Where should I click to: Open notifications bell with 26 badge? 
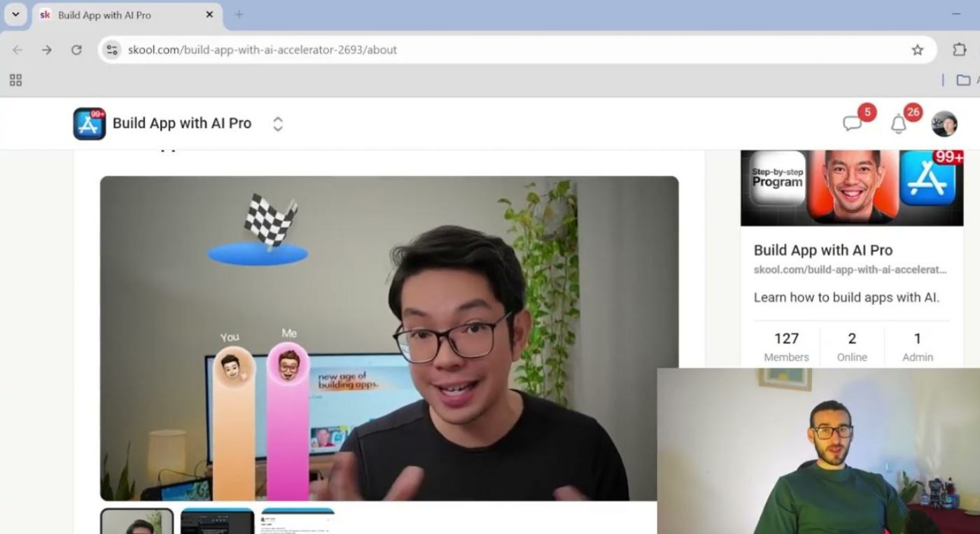click(898, 124)
